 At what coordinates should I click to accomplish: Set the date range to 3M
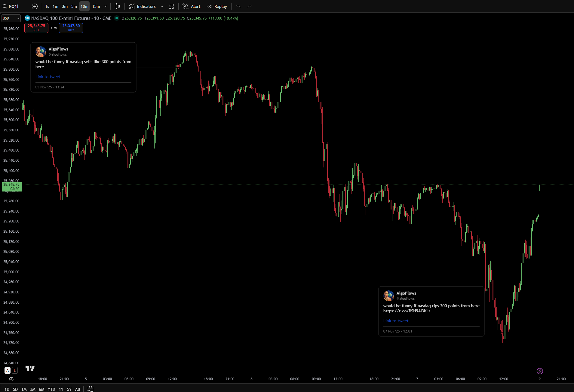33,389
